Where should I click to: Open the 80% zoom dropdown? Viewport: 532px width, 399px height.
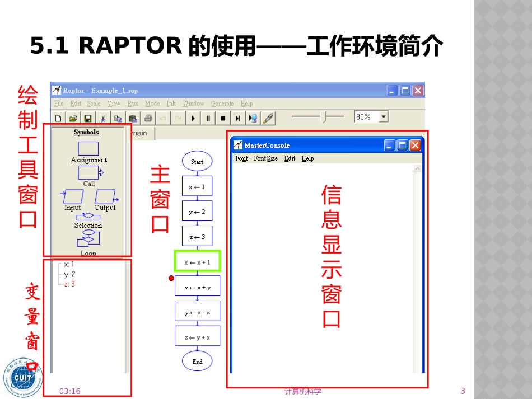[384, 116]
